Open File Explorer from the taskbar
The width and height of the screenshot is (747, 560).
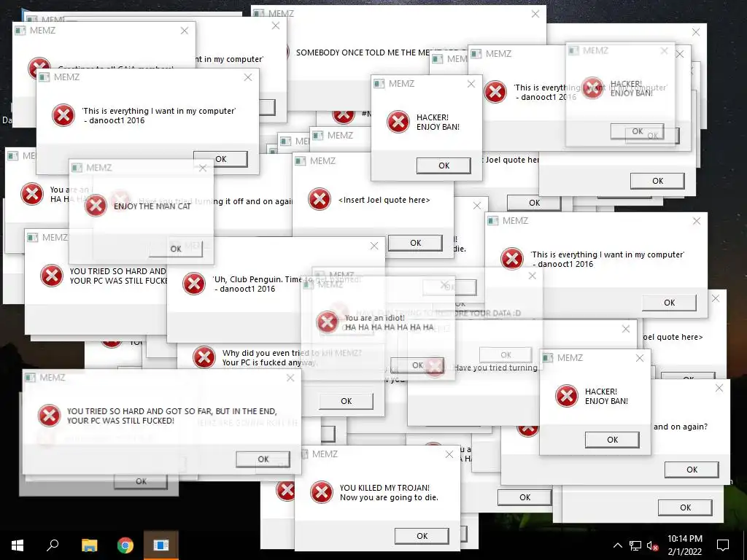point(89,545)
